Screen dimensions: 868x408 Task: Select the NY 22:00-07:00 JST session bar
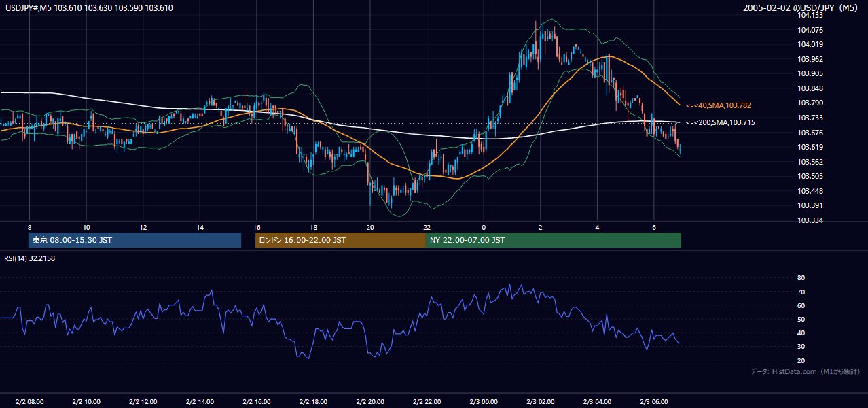pos(554,240)
